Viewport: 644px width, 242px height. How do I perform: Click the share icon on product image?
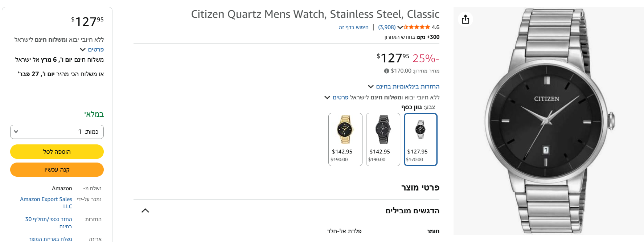[465, 19]
